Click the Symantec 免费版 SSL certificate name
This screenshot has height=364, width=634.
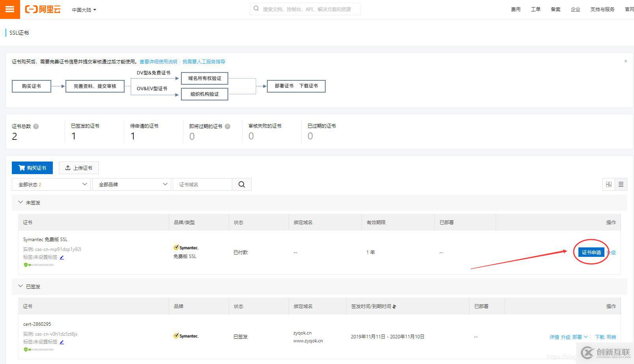click(x=45, y=240)
